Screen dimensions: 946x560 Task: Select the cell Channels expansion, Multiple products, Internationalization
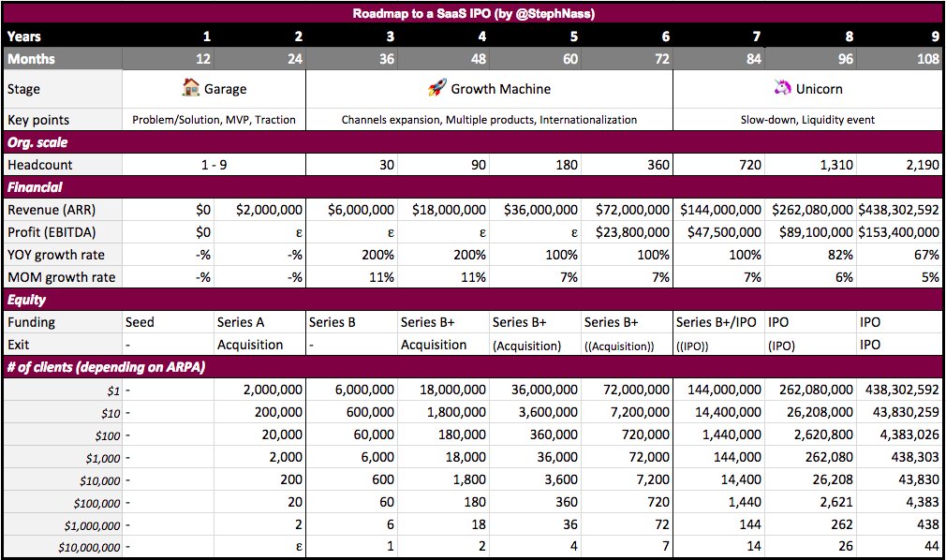pyautogui.click(x=489, y=120)
